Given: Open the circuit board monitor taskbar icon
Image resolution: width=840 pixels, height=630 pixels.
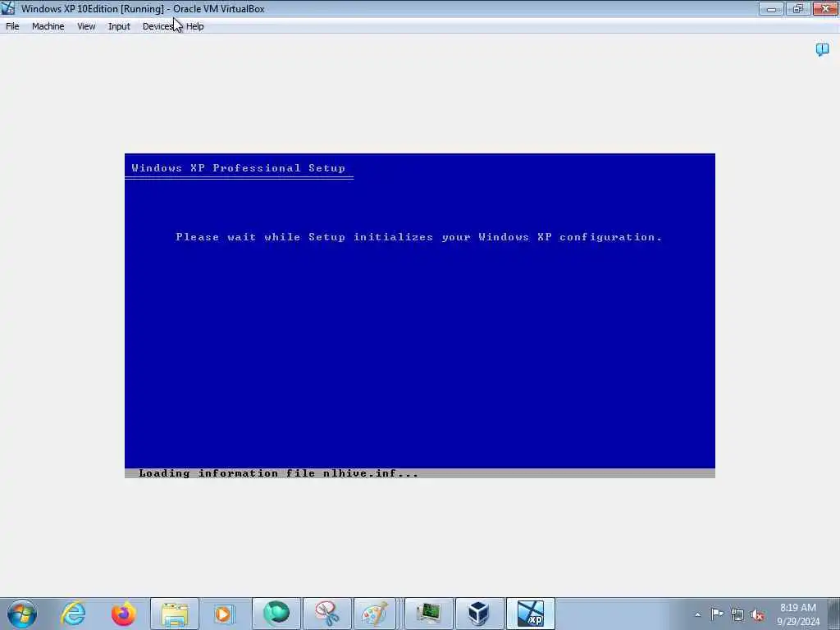Looking at the screenshot, I should point(428,614).
